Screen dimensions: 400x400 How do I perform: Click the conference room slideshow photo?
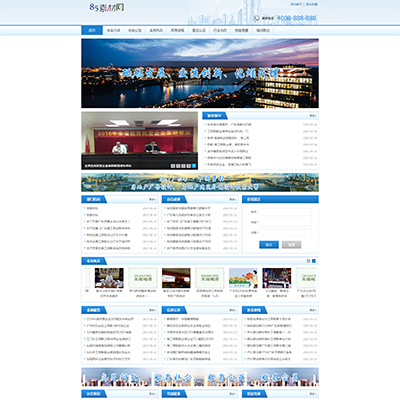coord(139,141)
